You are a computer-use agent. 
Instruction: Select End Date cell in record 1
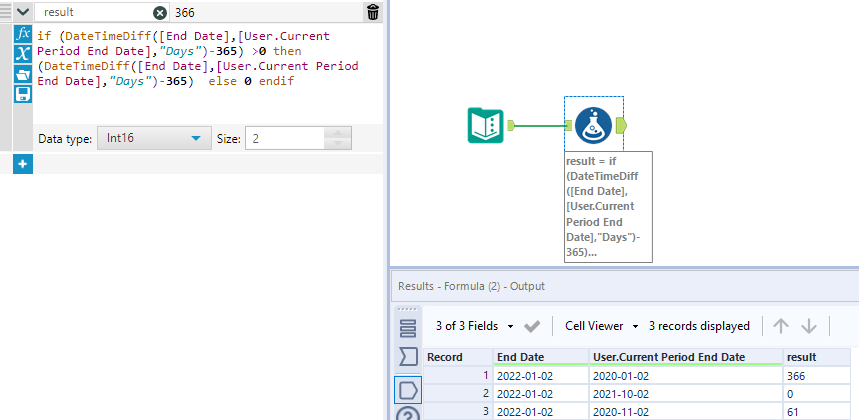pos(541,376)
